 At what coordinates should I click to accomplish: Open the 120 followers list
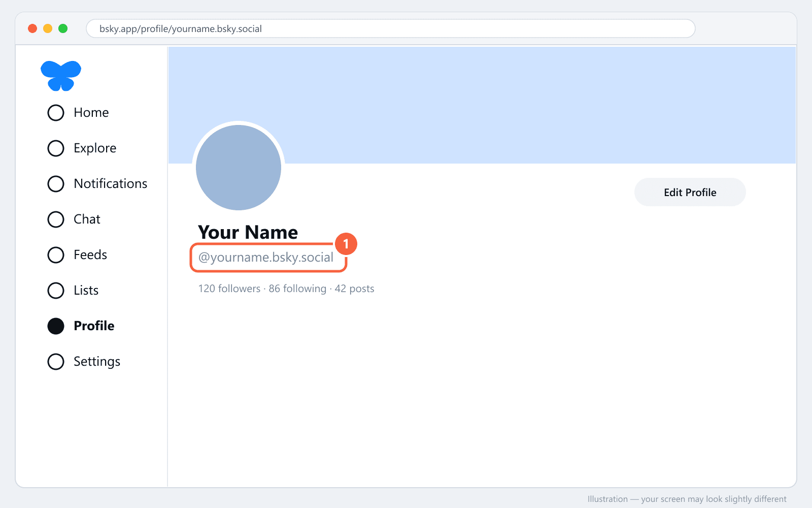pos(229,289)
